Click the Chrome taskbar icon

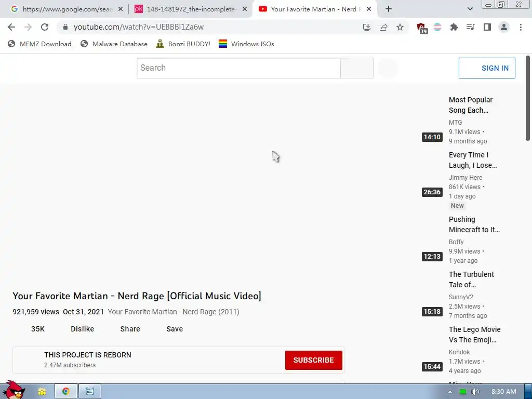point(66,392)
